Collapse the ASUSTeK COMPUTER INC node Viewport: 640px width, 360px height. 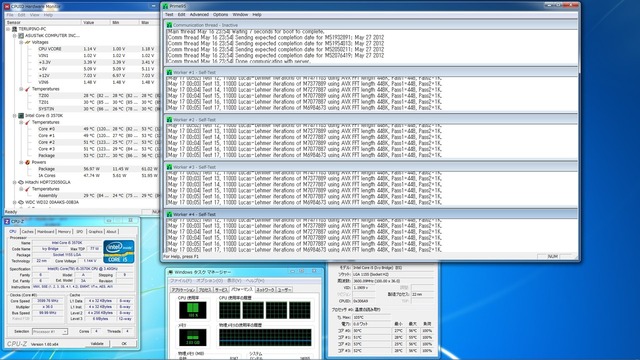click(15, 36)
